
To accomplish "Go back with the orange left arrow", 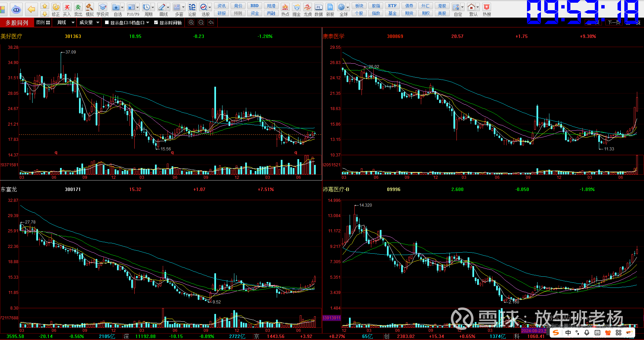I will tap(32, 9).
